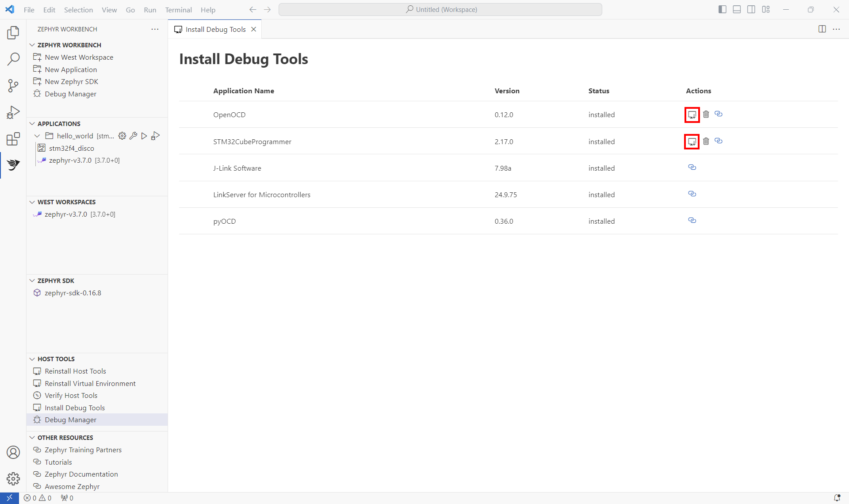
Task: Open hello_world application settings gear
Action: pyautogui.click(x=122, y=136)
